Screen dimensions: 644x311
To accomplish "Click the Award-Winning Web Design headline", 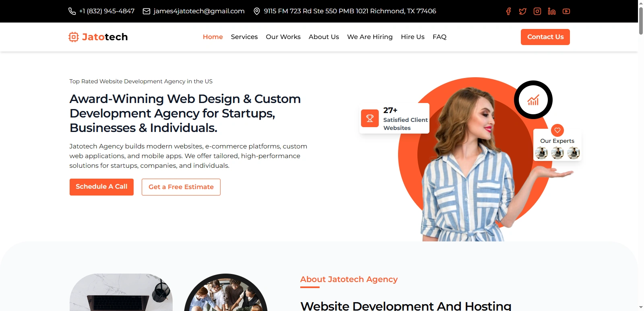I will tap(185, 113).
